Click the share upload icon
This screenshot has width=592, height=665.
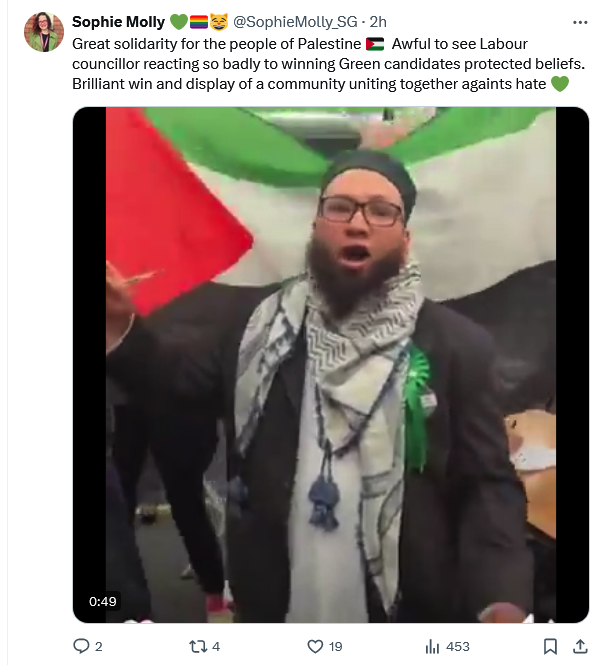coord(580,646)
